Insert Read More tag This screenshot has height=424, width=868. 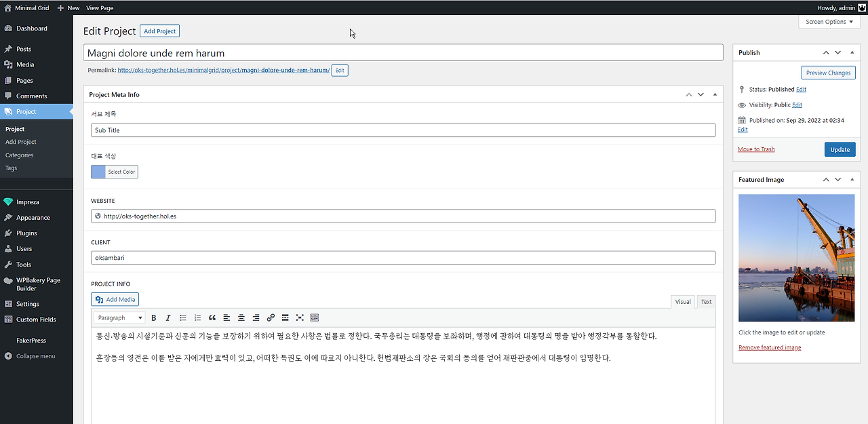click(x=285, y=317)
